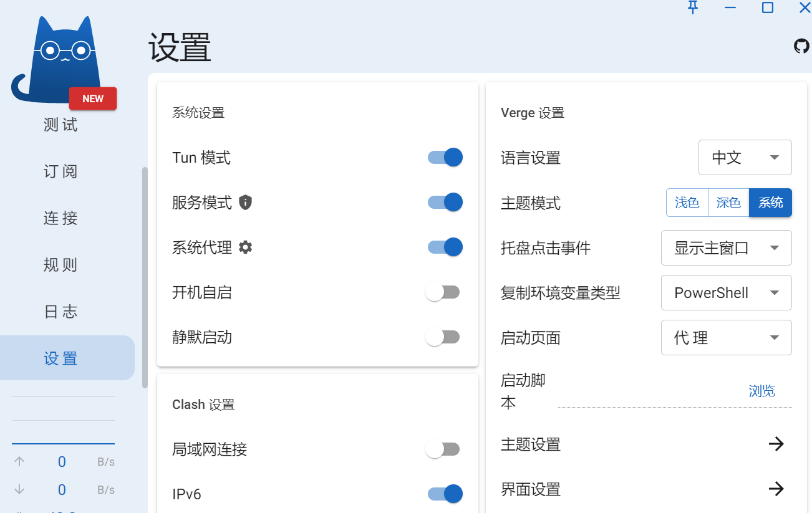Click the red NEW update badge

[x=93, y=98]
